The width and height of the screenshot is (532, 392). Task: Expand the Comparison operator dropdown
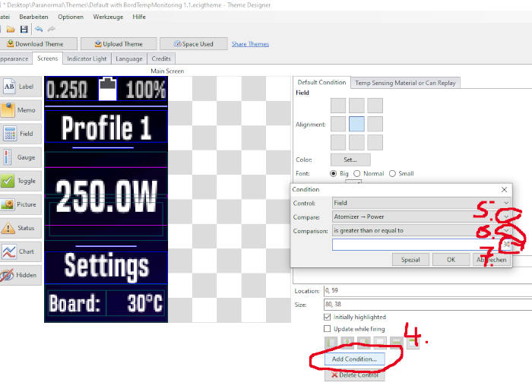click(506, 230)
